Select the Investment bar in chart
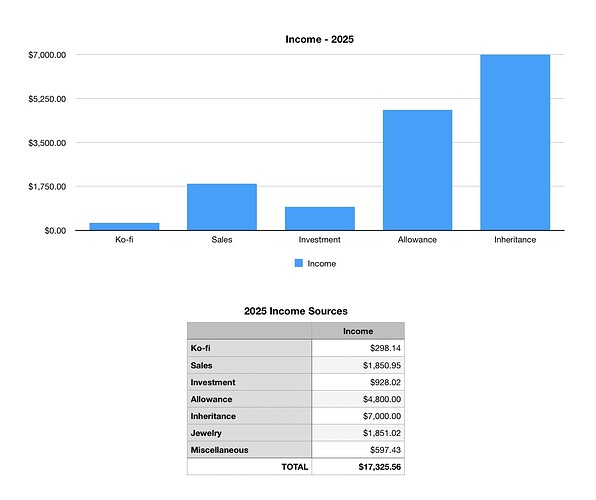This screenshot has width=596, height=500. click(x=320, y=219)
